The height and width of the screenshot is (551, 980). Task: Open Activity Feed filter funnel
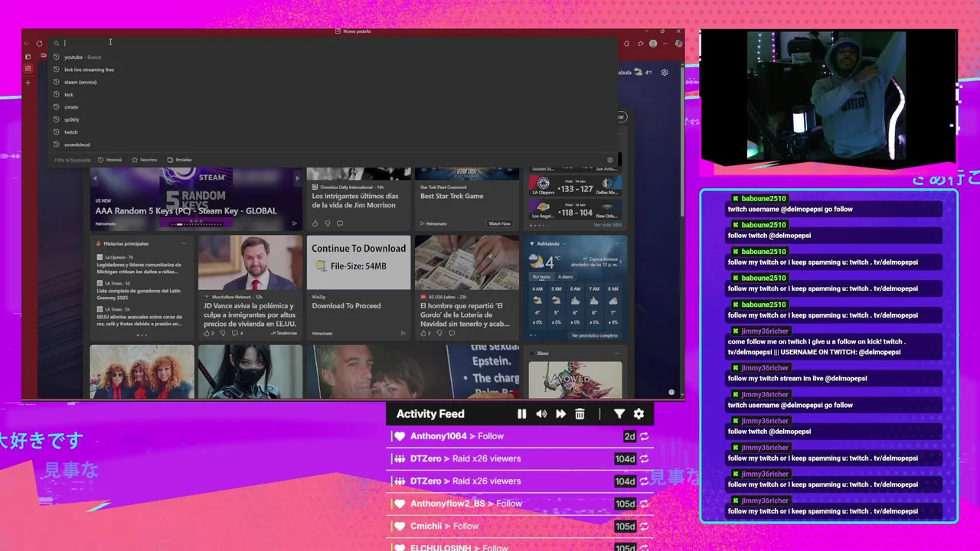click(x=619, y=414)
